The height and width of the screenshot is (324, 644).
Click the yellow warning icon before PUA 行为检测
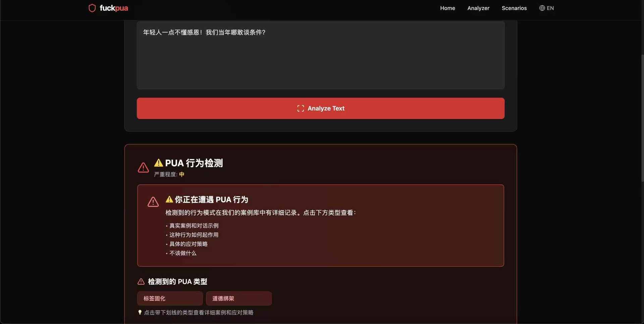(x=158, y=163)
